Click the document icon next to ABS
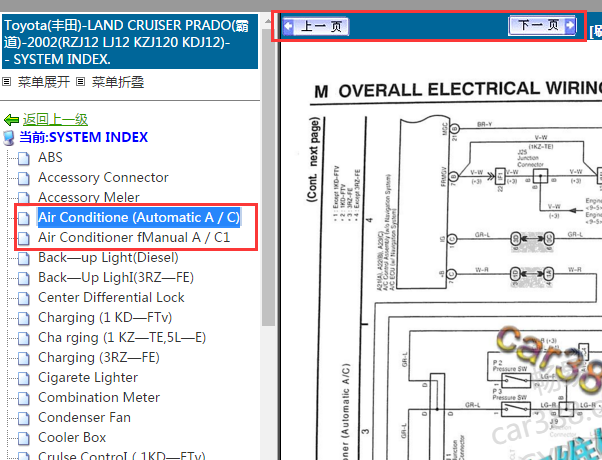 tap(24, 158)
